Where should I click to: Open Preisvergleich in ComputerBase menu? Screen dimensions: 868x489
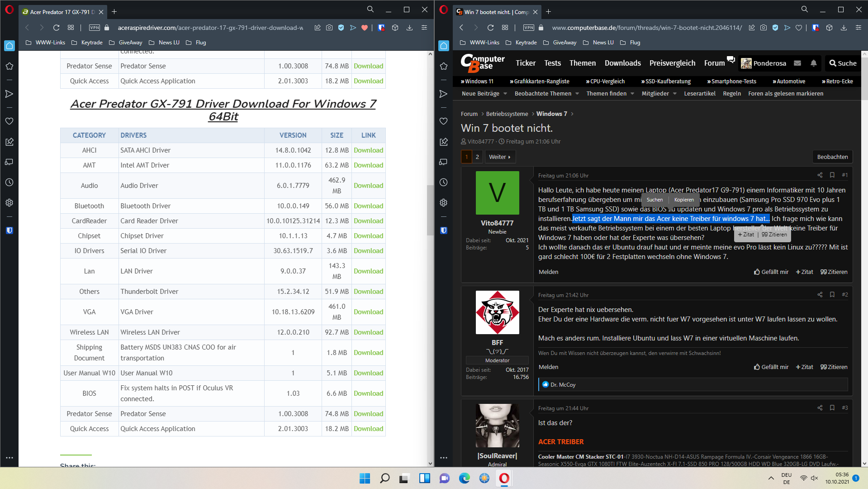coord(672,63)
